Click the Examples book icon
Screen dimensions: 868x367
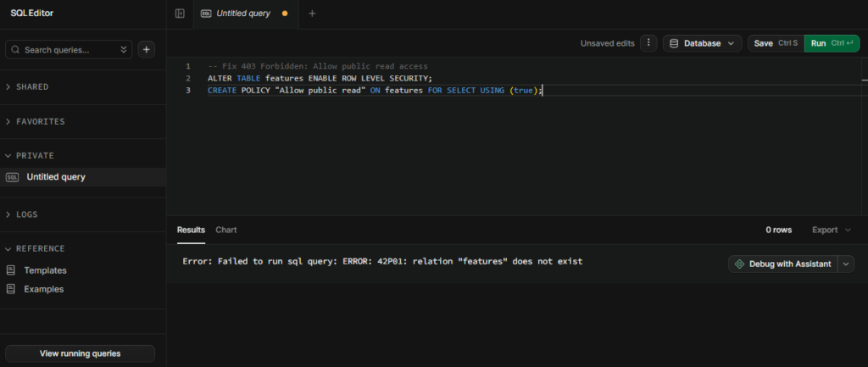tap(11, 289)
